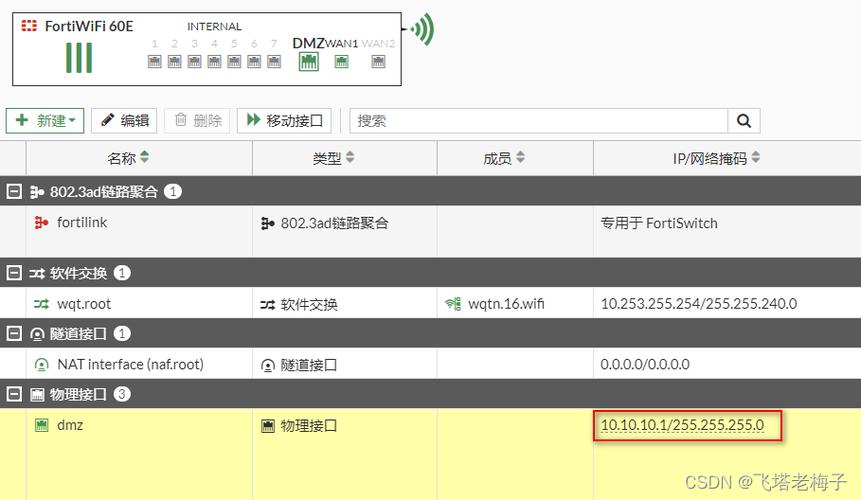861x500 pixels.
Task: Click physical interface type icon in dmz row
Action: point(267,426)
